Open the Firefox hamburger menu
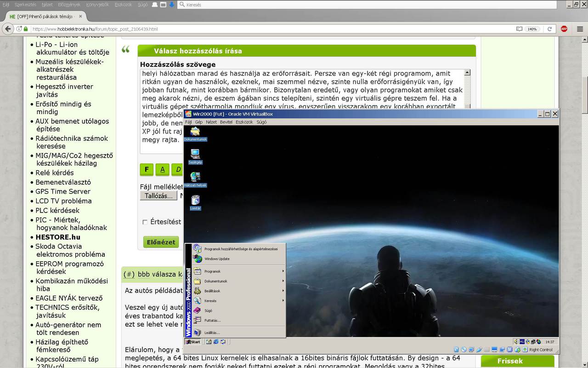 [580, 29]
